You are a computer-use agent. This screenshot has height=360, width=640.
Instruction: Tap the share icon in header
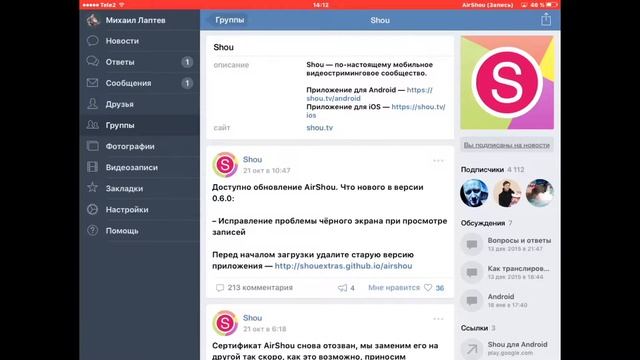(546, 19)
